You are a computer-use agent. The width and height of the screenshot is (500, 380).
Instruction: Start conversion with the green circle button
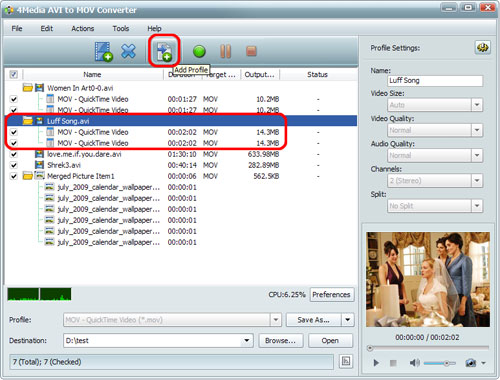(x=199, y=52)
